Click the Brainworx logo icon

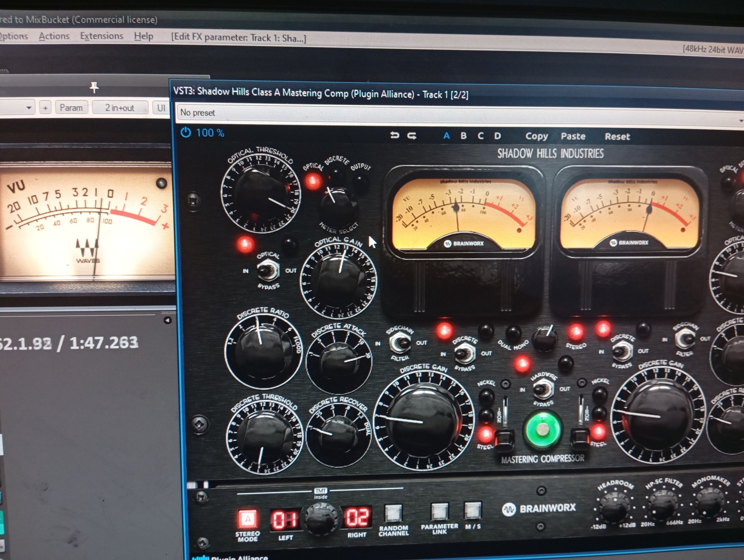pyautogui.click(x=509, y=510)
